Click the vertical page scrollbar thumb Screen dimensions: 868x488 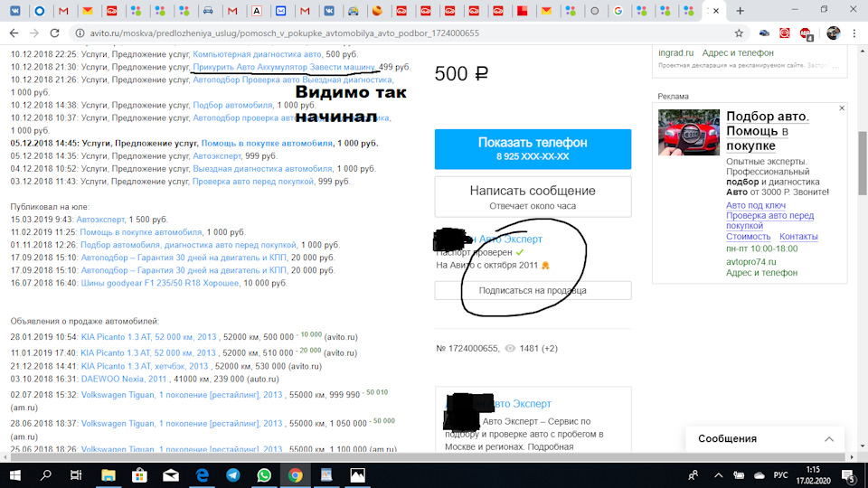coord(863,164)
